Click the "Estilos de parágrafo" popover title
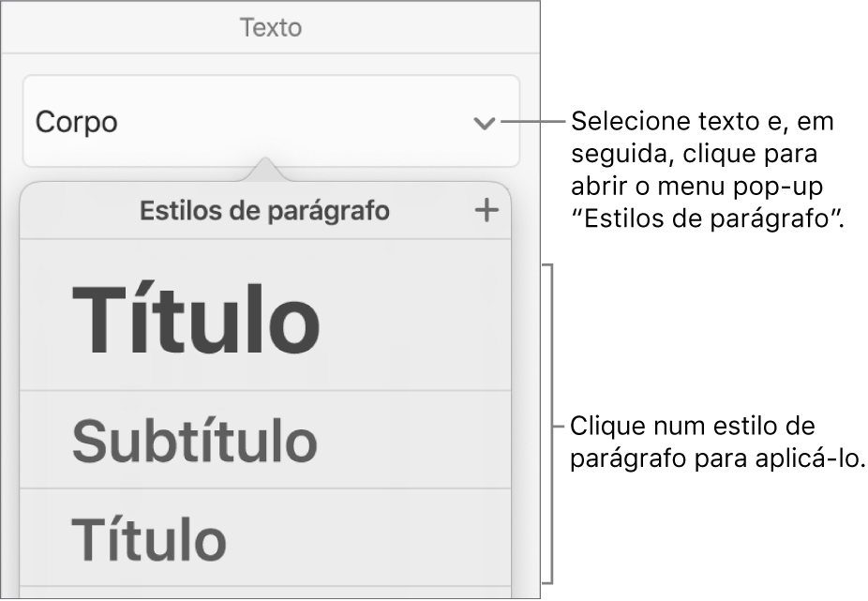 pos(264,211)
